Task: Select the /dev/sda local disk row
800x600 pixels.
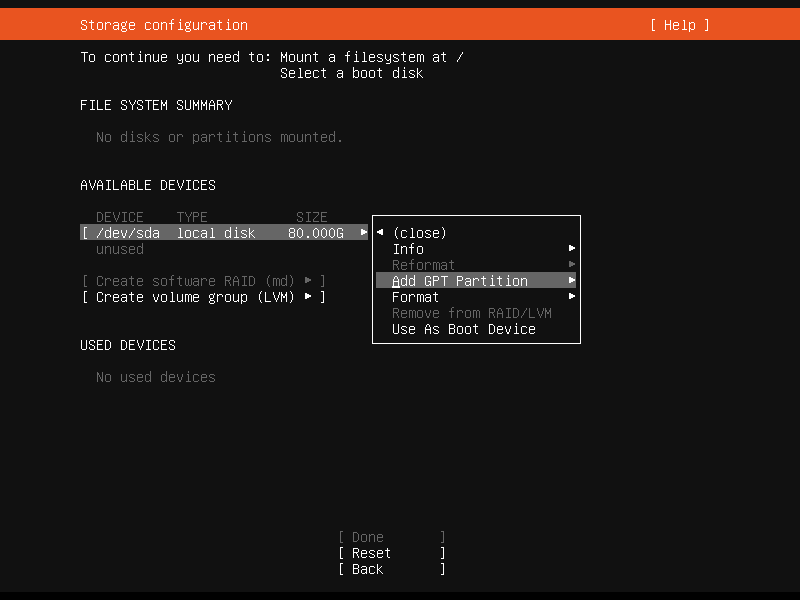Action: point(224,233)
